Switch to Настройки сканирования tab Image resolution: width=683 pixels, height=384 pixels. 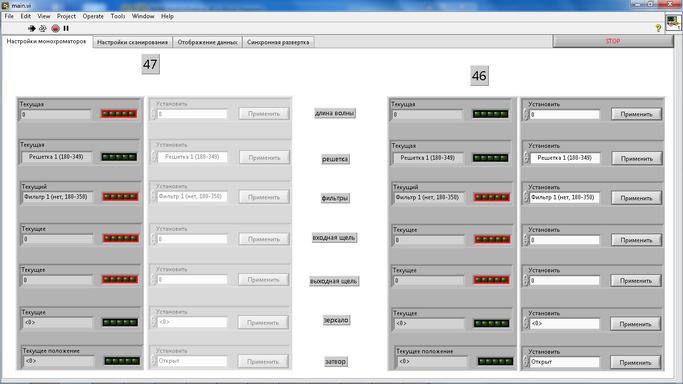coord(132,42)
